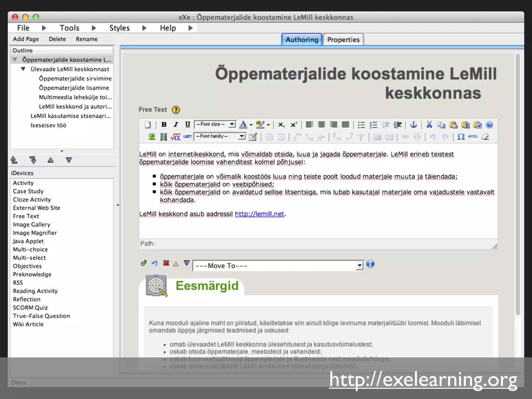Click the insert table icon

point(253,137)
